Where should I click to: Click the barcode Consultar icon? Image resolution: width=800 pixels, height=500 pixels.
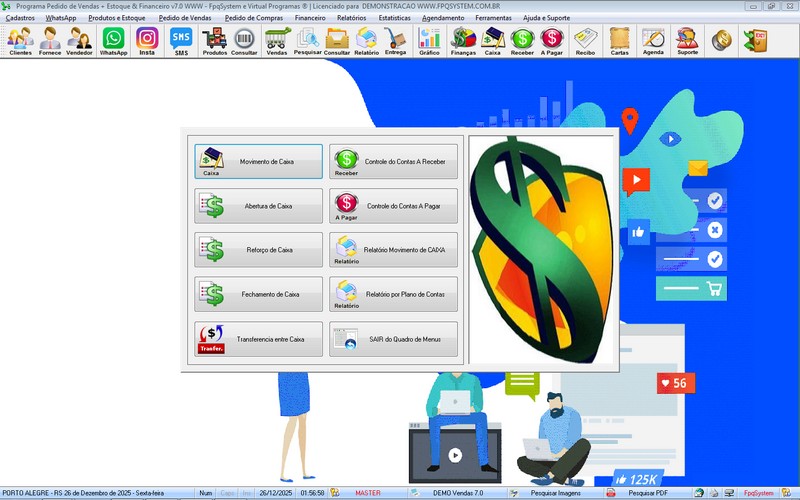[244, 41]
